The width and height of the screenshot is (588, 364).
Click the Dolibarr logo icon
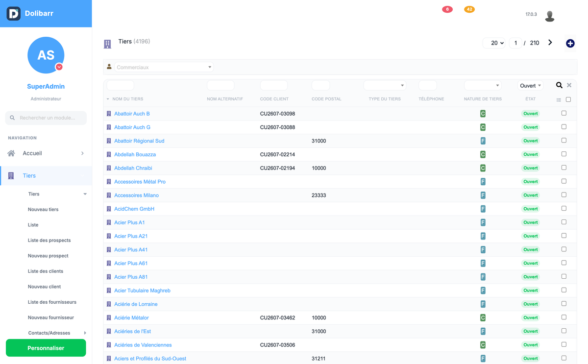(14, 13)
